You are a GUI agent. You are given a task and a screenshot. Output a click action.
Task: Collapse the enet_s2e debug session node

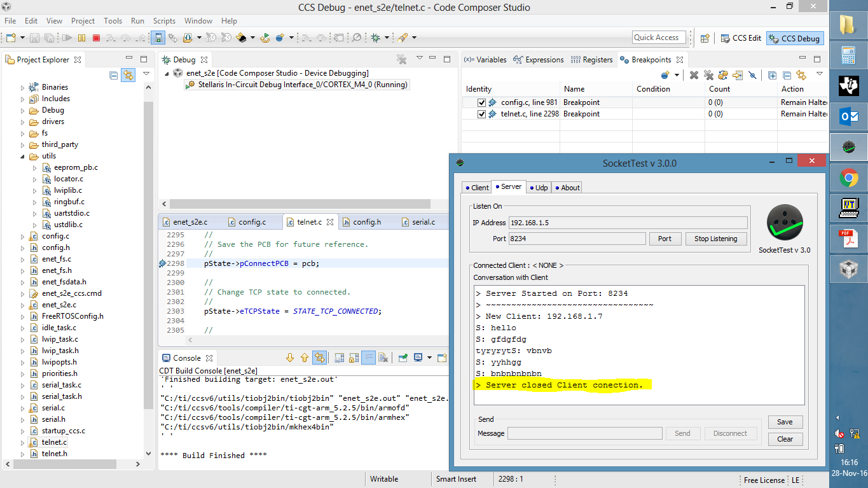point(167,73)
